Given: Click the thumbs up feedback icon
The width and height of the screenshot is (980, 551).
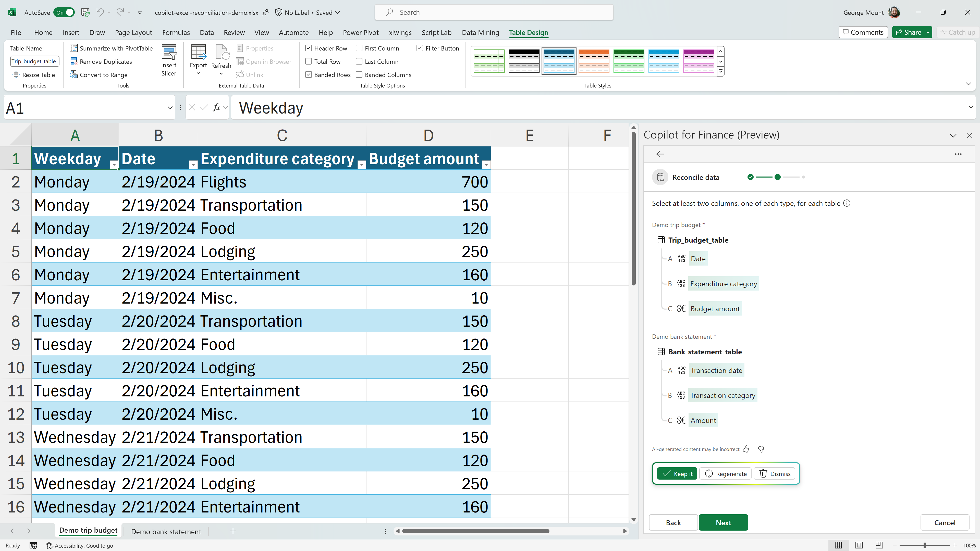Looking at the screenshot, I should click(x=746, y=449).
